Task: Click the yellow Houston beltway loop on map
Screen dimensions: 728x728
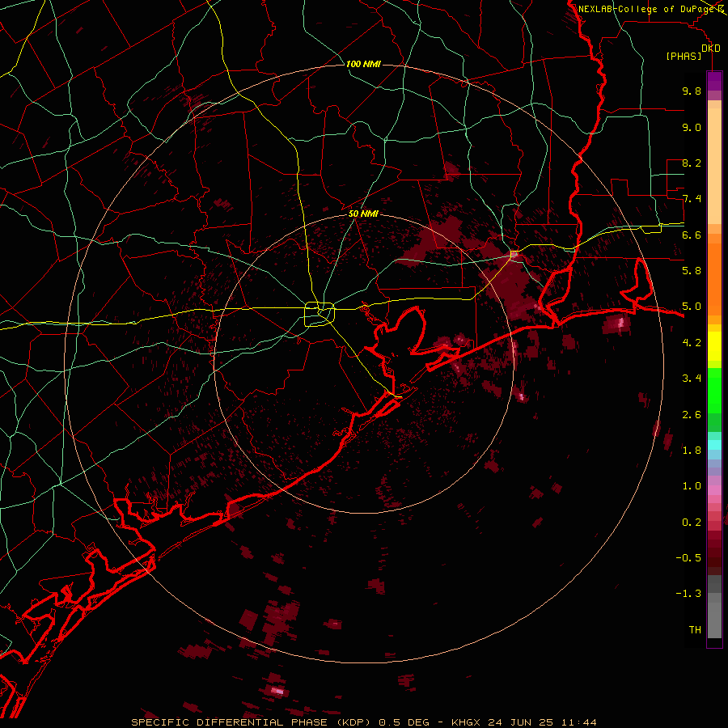Action: coord(320,315)
